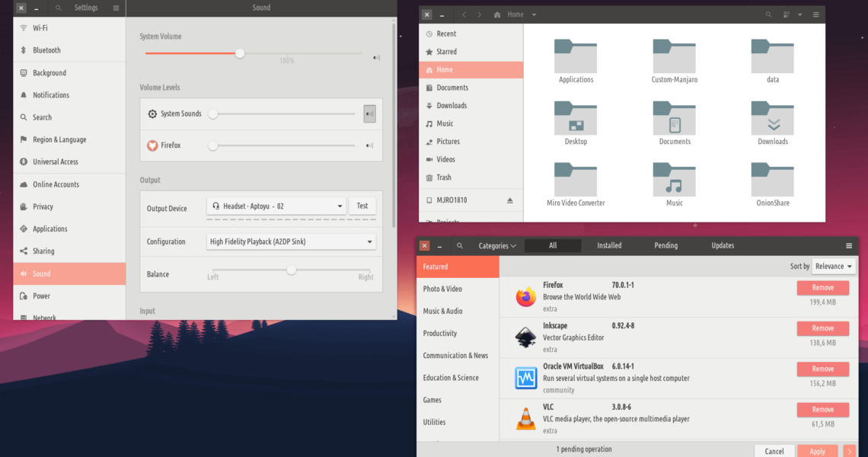This screenshot has width=868, height=457.
Task: Toggle system volume mute speaker icon
Action: coord(376,58)
